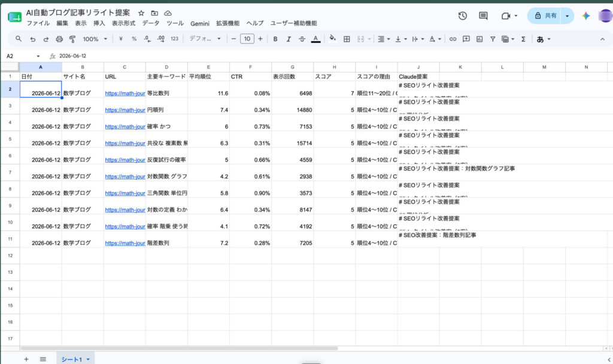
Task: Open the account avatar
Action: pyautogui.click(x=605, y=16)
